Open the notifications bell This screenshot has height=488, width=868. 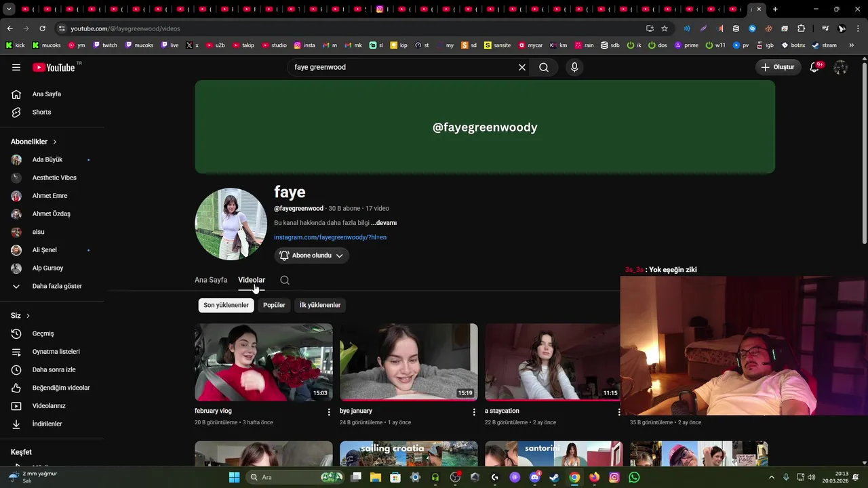[x=815, y=67]
